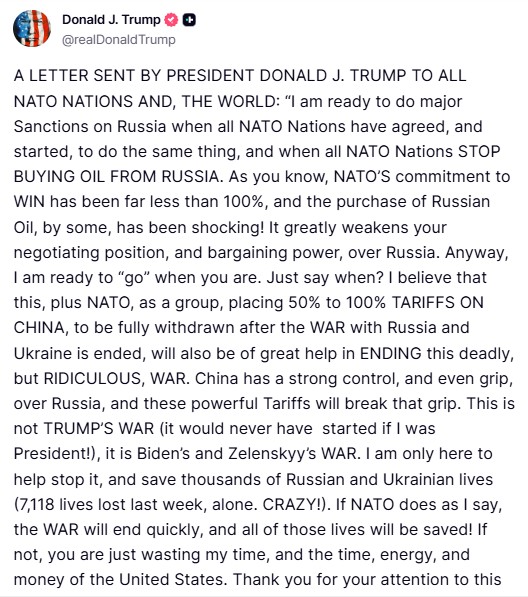528x597 pixels.
Task: Click the dark square badge beside the checkmark
Action: [189, 20]
